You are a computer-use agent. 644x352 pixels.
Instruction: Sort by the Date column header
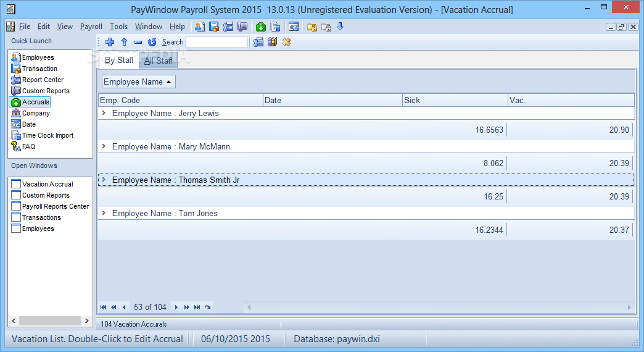pos(332,100)
